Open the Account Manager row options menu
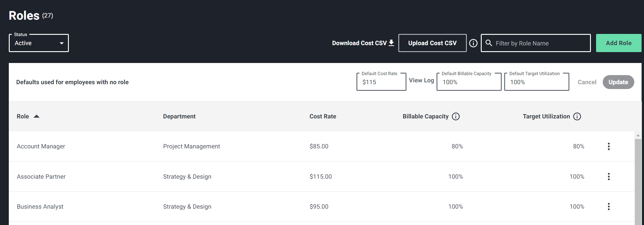The image size is (644, 225). coord(609,147)
